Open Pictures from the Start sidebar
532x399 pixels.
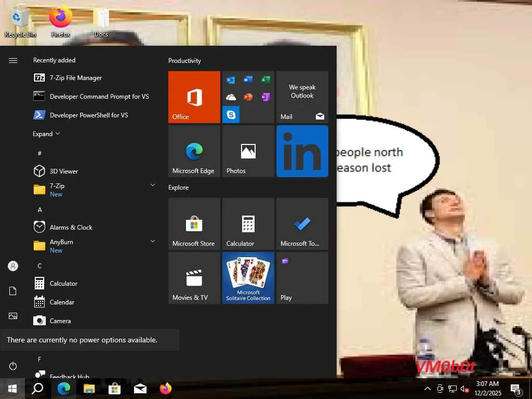pos(13,316)
